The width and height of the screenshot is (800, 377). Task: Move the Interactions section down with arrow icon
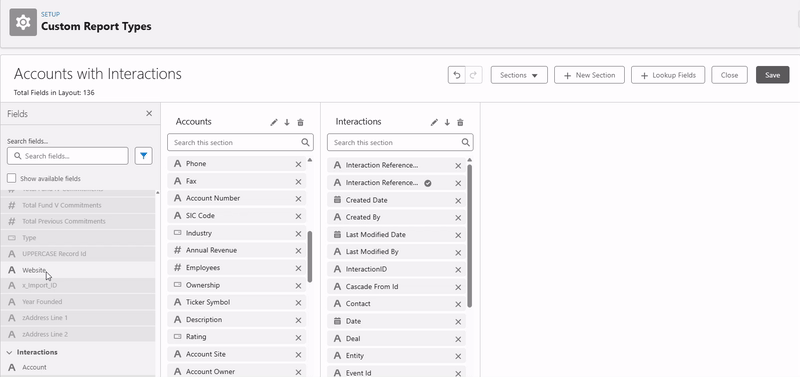(x=447, y=122)
